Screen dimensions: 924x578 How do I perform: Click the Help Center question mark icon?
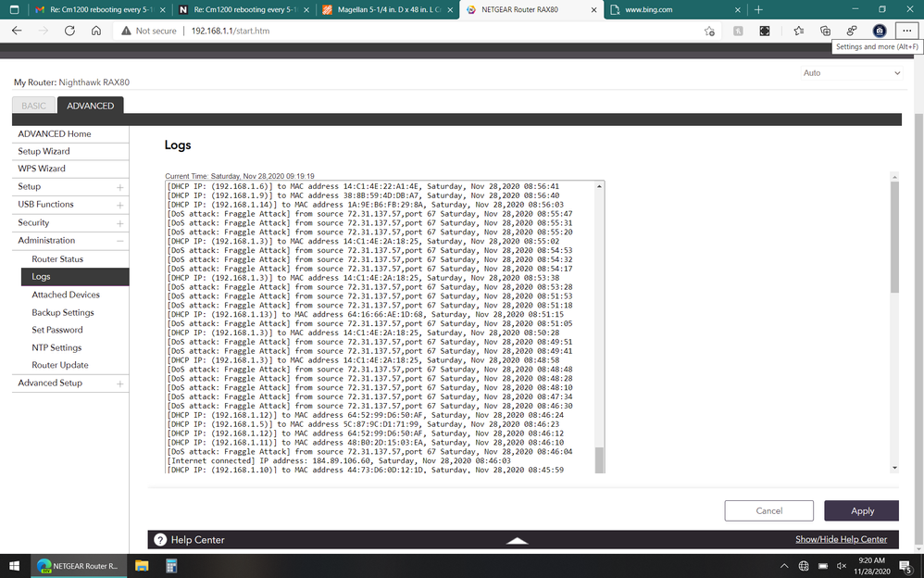pyautogui.click(x=160, y=539)
